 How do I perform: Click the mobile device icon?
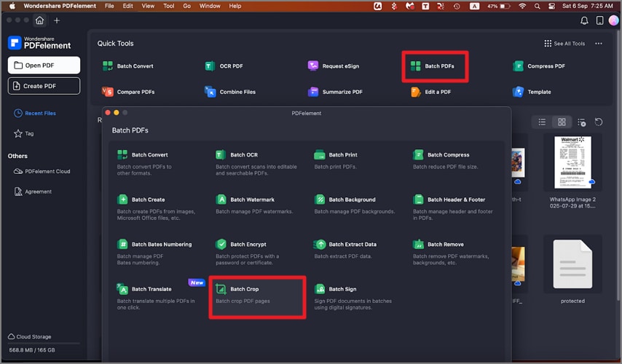point(600,20)
